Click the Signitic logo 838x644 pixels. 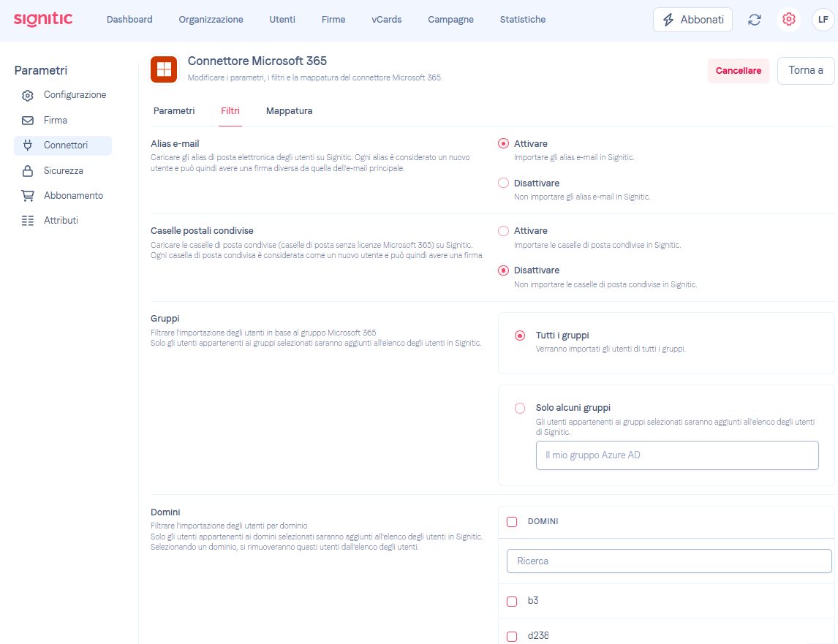(43, 19)
